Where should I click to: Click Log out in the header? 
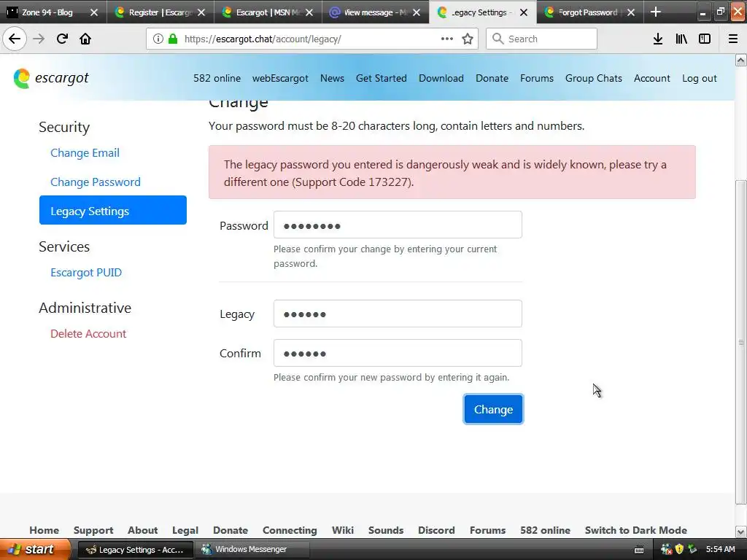pyautogui.click(x=699, y=78)
